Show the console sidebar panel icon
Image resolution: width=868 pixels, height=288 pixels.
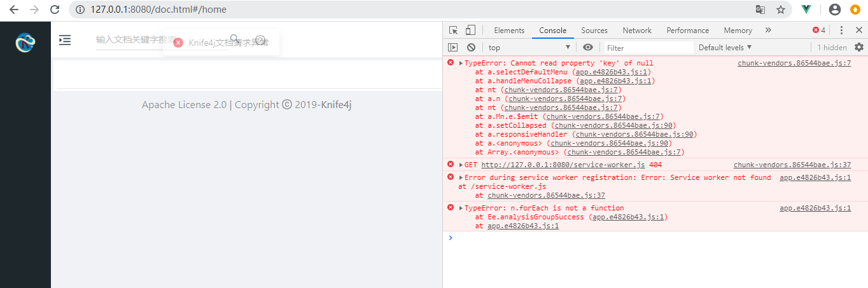(x=453, y=47)
